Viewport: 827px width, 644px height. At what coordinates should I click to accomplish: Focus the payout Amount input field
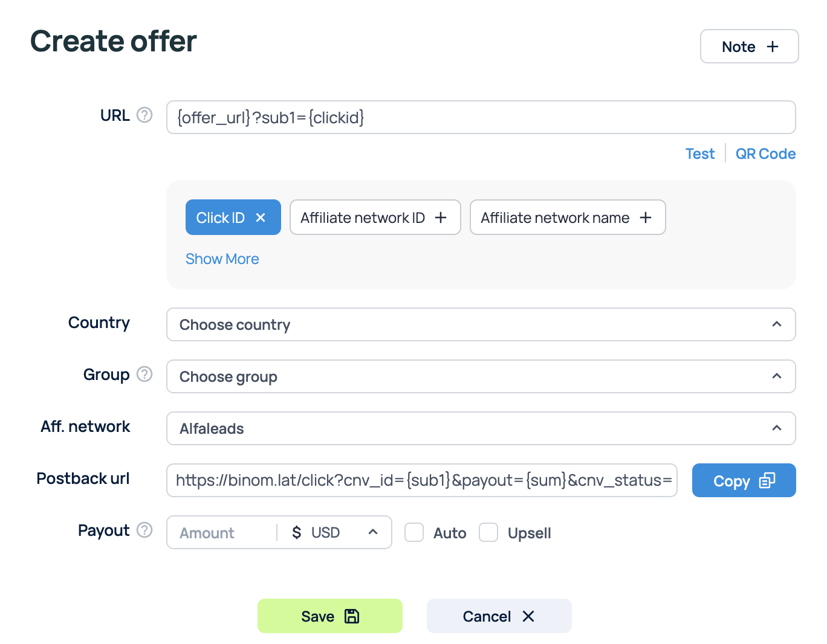(221, 532)
